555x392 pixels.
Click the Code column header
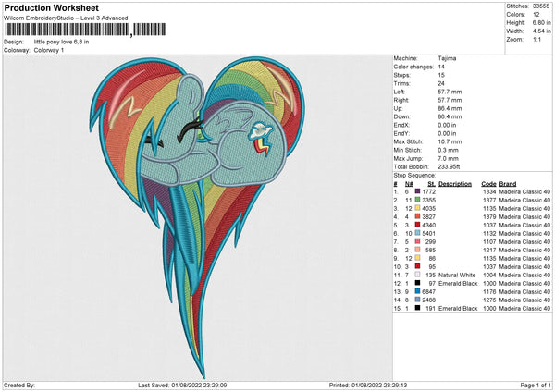point(488,183)
